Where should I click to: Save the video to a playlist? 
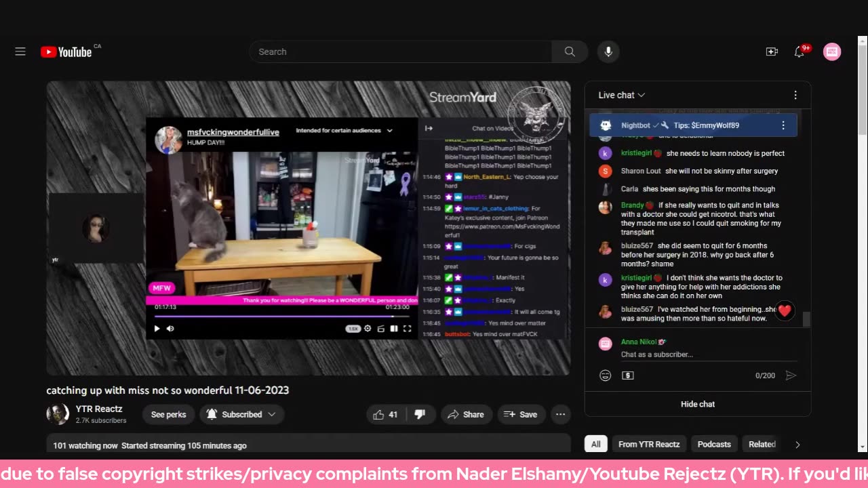(521, 414)
